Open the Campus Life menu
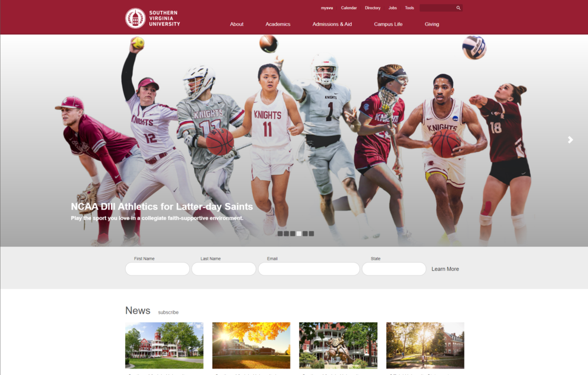The width and height of the screenshot is (588, 375). [x=388, y=24]
